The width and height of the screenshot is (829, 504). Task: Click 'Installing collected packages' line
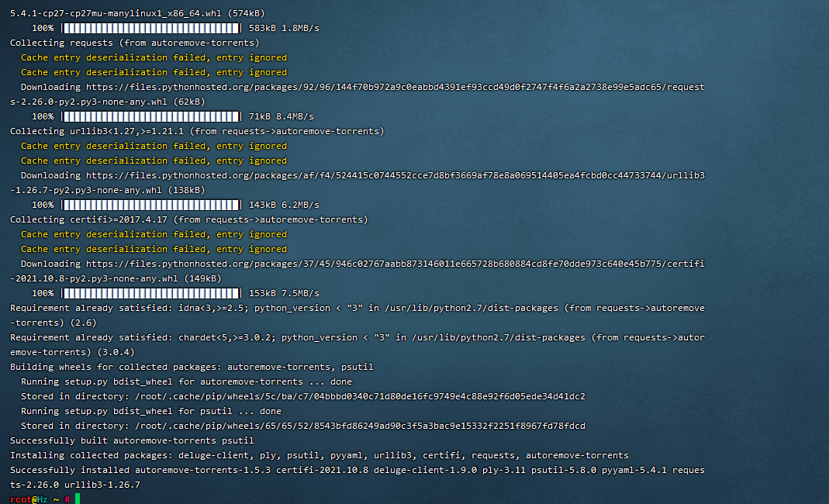click(x=320, y=455)
